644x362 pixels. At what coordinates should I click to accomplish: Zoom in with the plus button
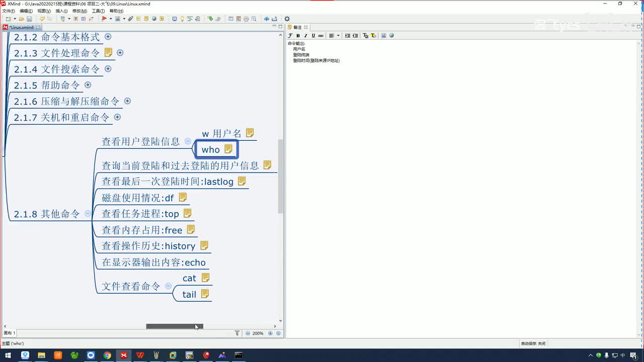coord(270,333)
